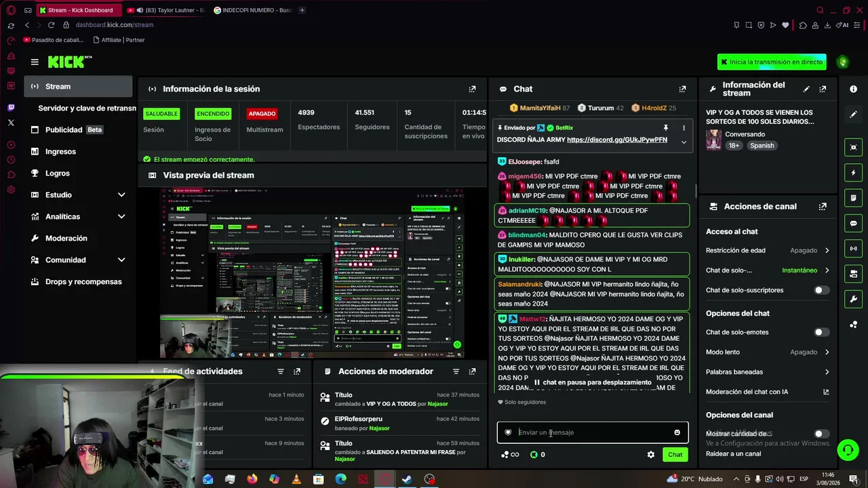This screenshot has height=488, width=868.
Task: Open the new browser tab button
Action: point(302,10)
